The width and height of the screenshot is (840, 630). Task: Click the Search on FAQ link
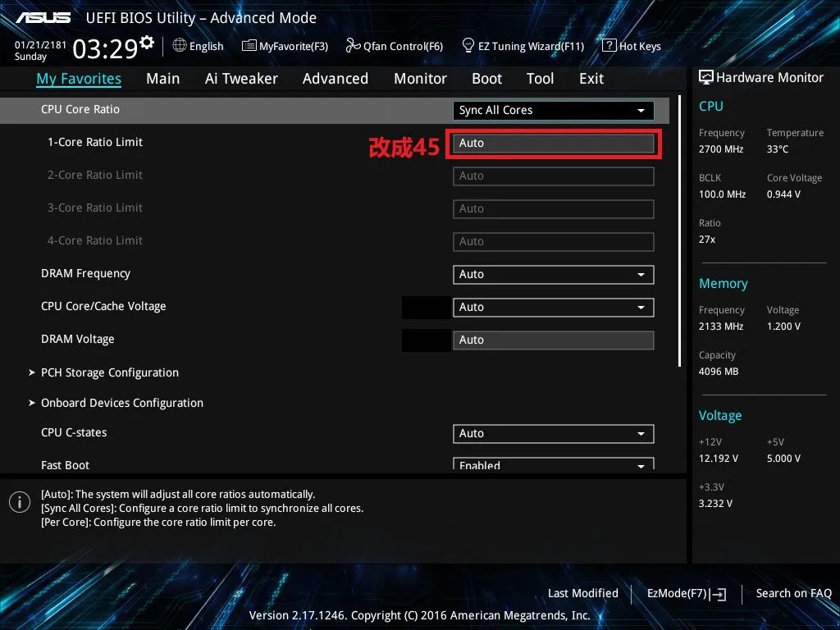[x=793, y=593]
